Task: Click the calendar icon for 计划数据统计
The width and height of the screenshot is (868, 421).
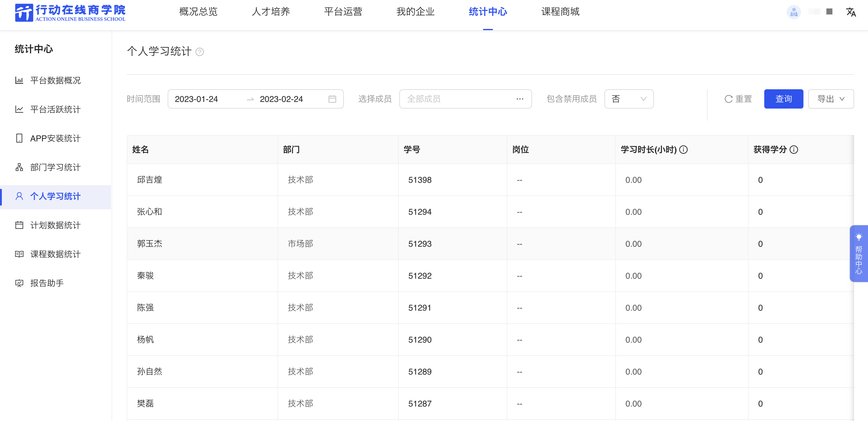Action: click(x=19, y=225)
